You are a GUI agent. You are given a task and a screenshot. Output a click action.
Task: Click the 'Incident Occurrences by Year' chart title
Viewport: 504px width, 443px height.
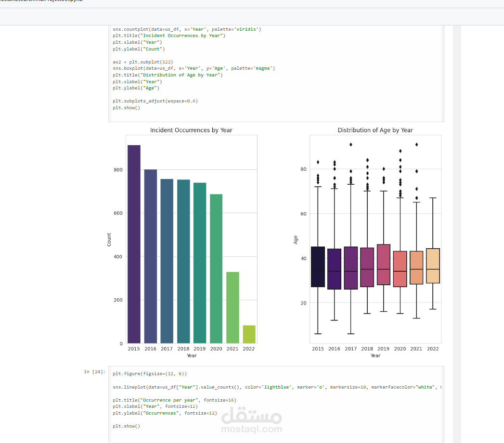191,130
